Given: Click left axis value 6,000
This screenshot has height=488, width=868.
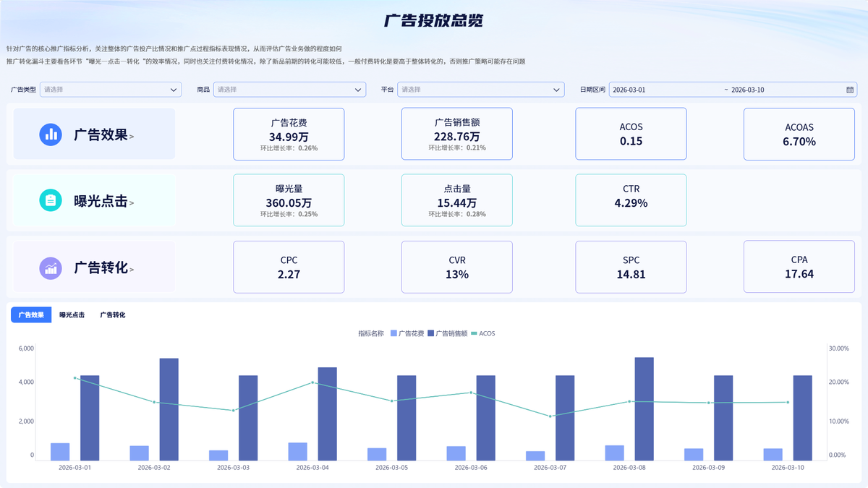Looking at the screenshot, I should [x=26, y=348].
